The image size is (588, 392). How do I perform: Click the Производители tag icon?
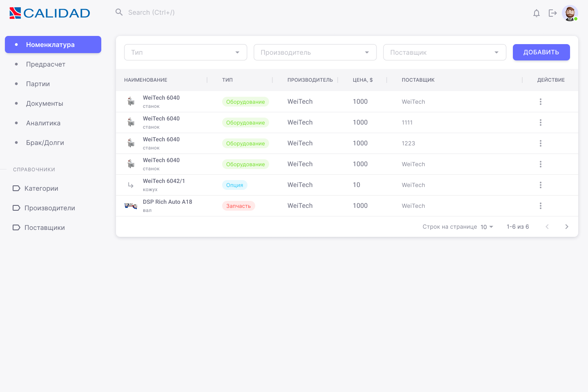point(16,208)
